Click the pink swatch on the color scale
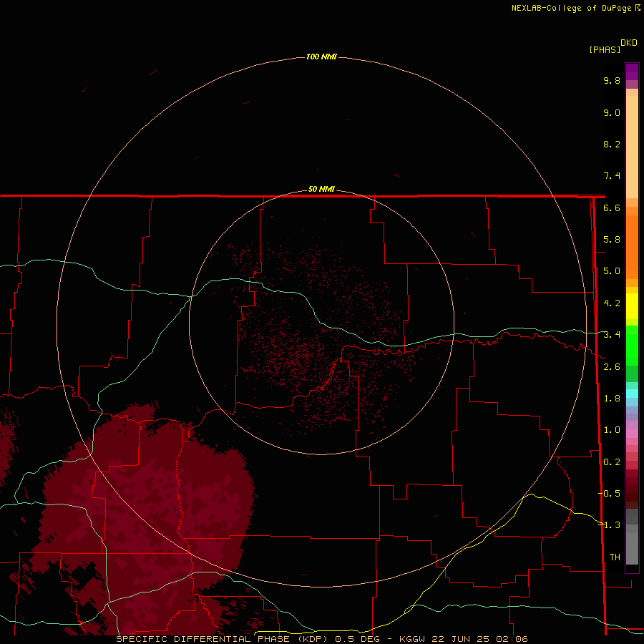 (632, 434)
